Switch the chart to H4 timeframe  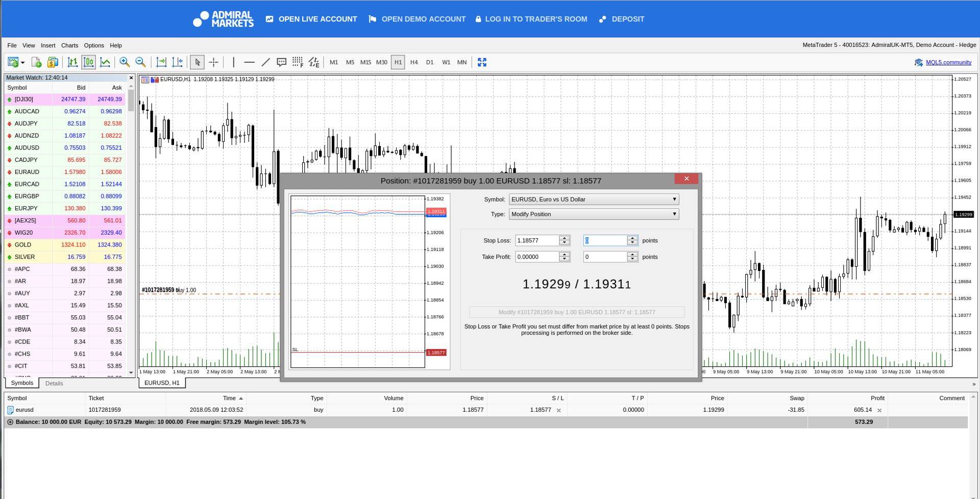coord(414,62)
